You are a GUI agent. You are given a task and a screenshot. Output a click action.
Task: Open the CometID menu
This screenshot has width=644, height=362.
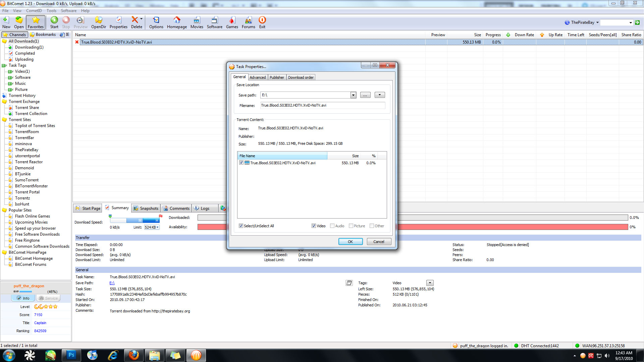tap(34, 11)
